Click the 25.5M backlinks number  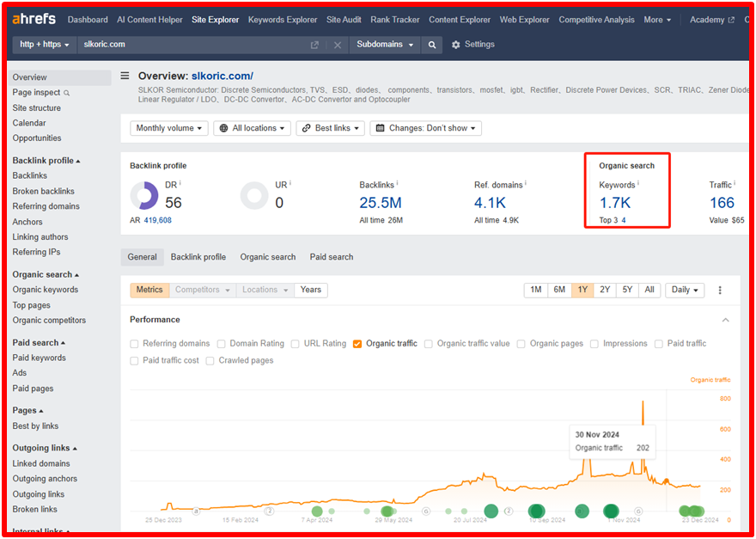(380, 203)
